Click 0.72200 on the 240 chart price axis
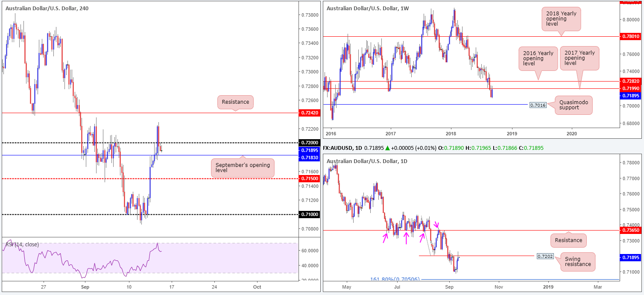 [x=310, y=129]
